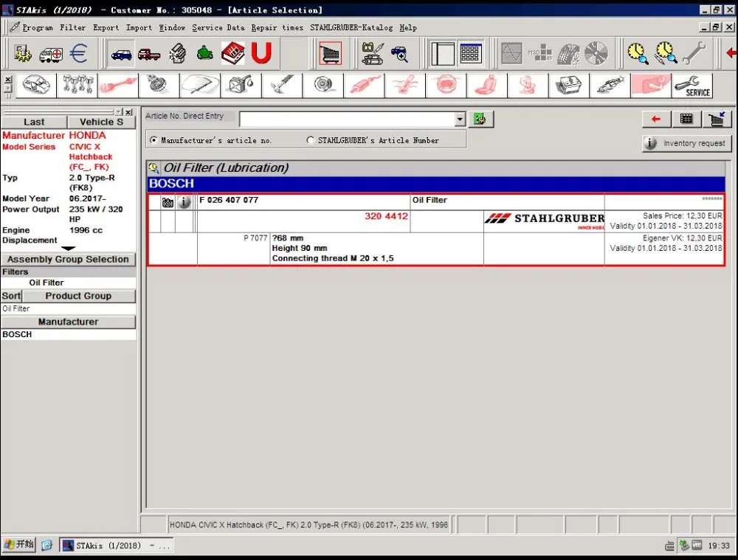
Task: Open the Help menu
Action: [408, 28]
